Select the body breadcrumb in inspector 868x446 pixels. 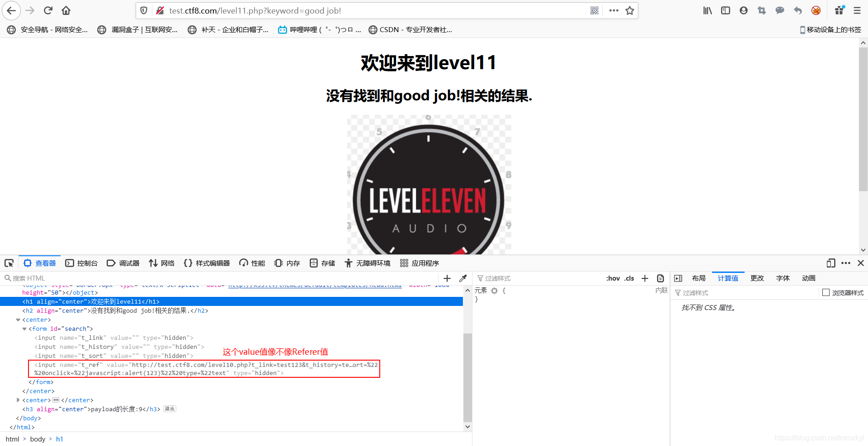coord(38,439)
